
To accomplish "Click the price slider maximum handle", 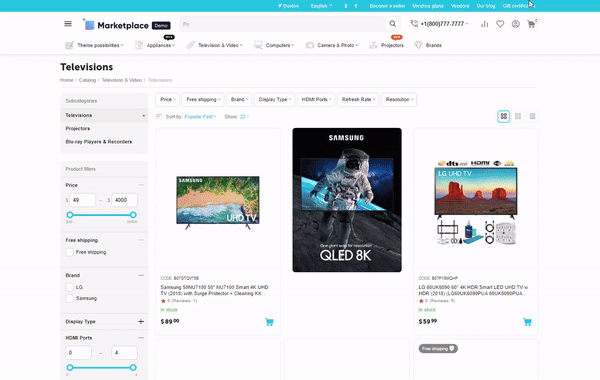I will coord(133,215).
